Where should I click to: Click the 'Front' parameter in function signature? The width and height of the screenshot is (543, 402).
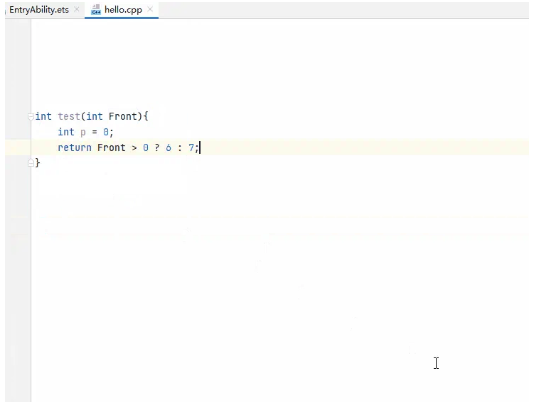pos(123,116)
